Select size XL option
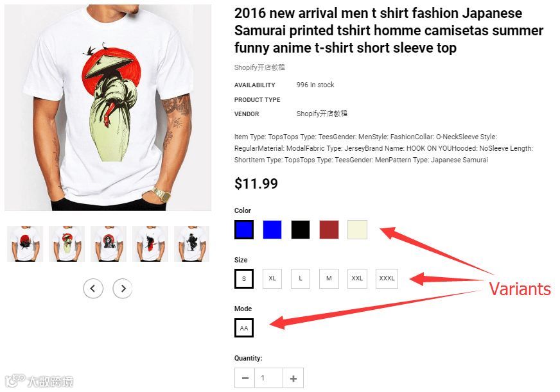560x392 pixels. pyautogui.click(x=272, y=278)
